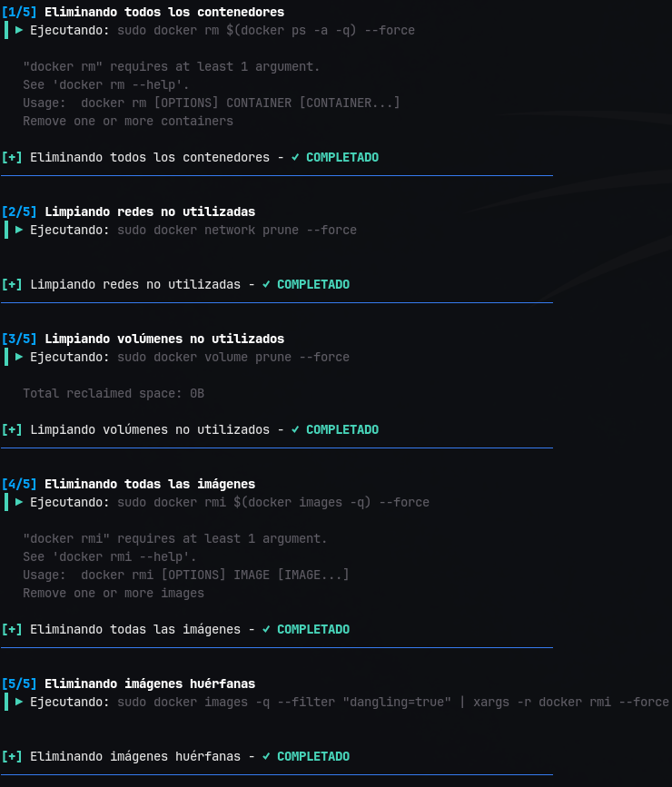Click the 'Remove one or more images' output line
Viewport: 672px width, 787px height.
click(114, 594)
